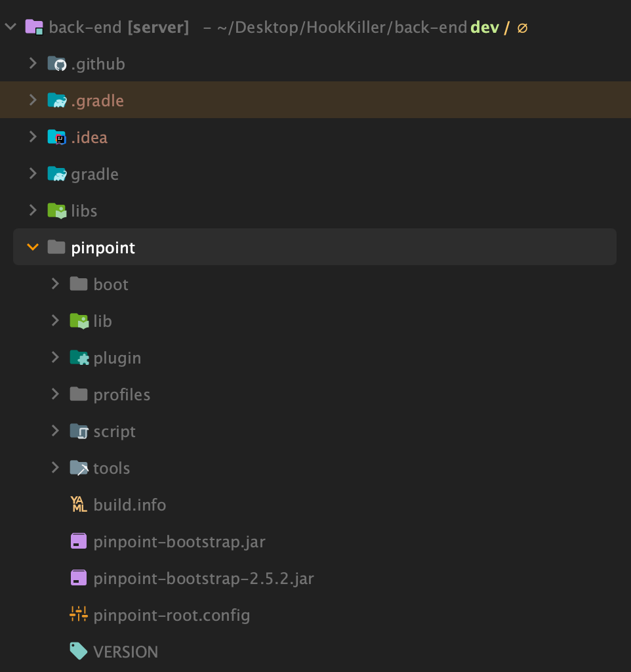The width and height of the screenshot is (631, 672).
Task: Click the dev branch label
Action: [485, 28]
